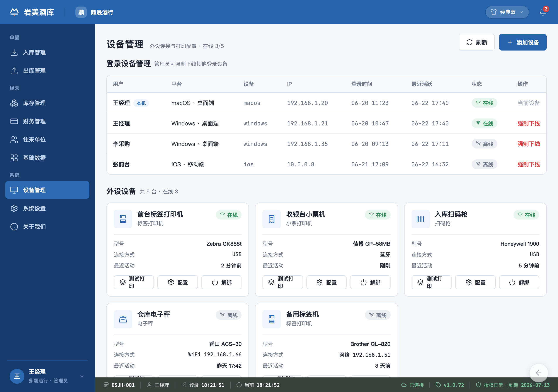Open the 经典蓝 theme dropdown
This screenshot has width=558, height=392.
pyautogui.click(x=507, y=12)
